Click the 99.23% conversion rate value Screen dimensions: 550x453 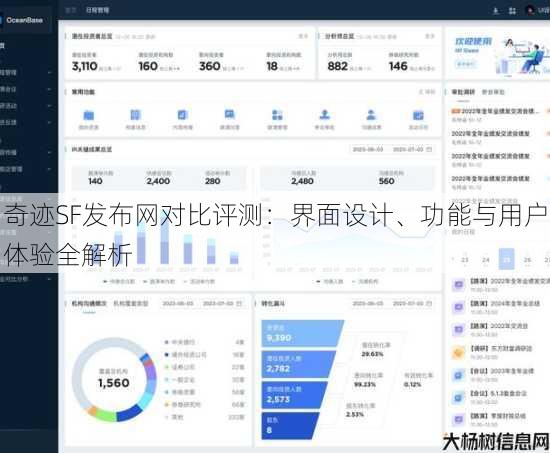pos(365,385)
